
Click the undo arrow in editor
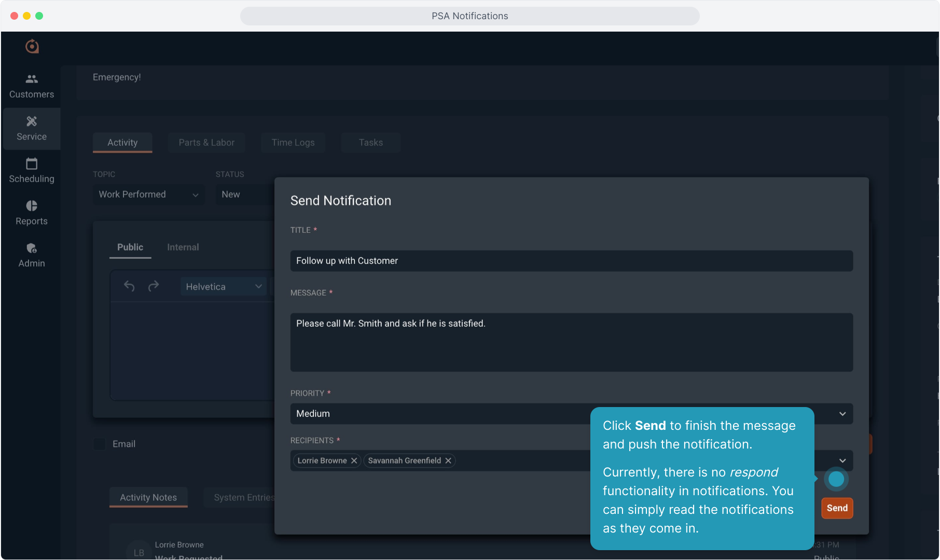click(129, 286)
